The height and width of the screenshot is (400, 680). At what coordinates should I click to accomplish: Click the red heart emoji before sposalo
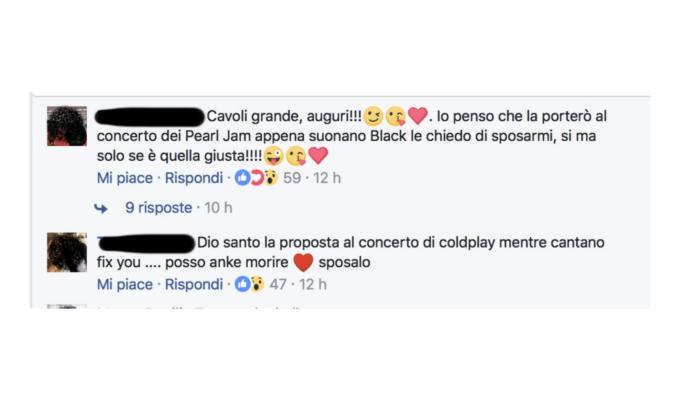coord(303,262)
